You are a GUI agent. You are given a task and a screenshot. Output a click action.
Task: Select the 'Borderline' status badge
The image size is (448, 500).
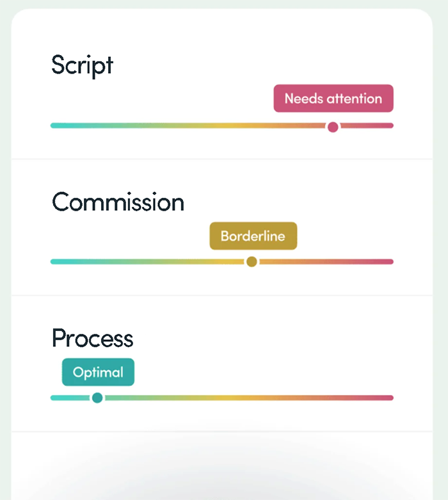(x=253, y=236)
